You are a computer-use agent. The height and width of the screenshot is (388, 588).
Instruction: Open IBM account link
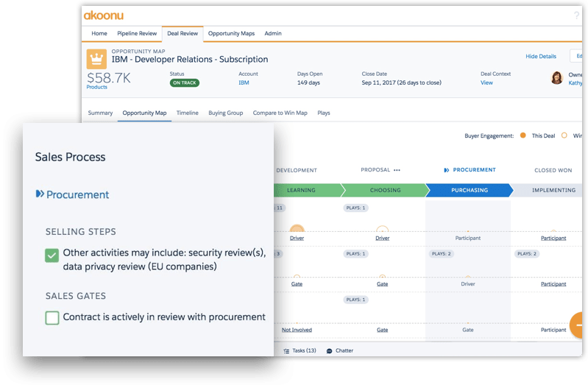point(244,82)
